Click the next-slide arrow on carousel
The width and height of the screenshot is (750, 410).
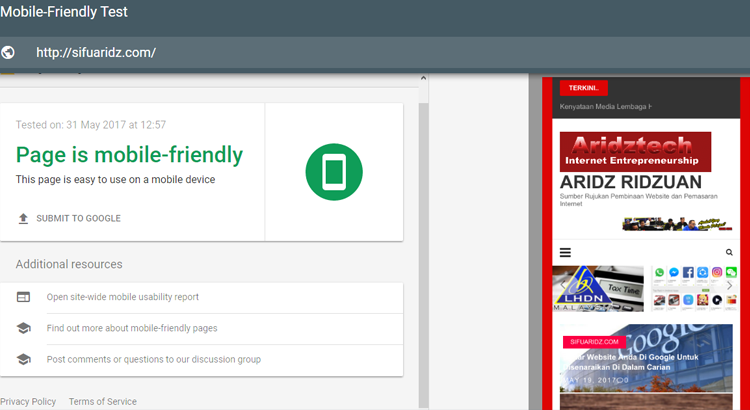pos(729,286)
